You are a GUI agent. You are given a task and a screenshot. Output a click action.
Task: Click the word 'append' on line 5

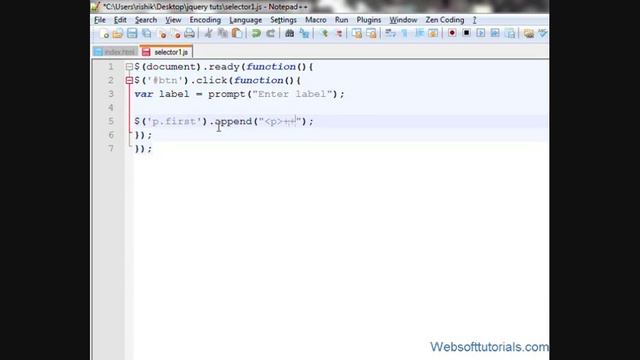point(233,122)
